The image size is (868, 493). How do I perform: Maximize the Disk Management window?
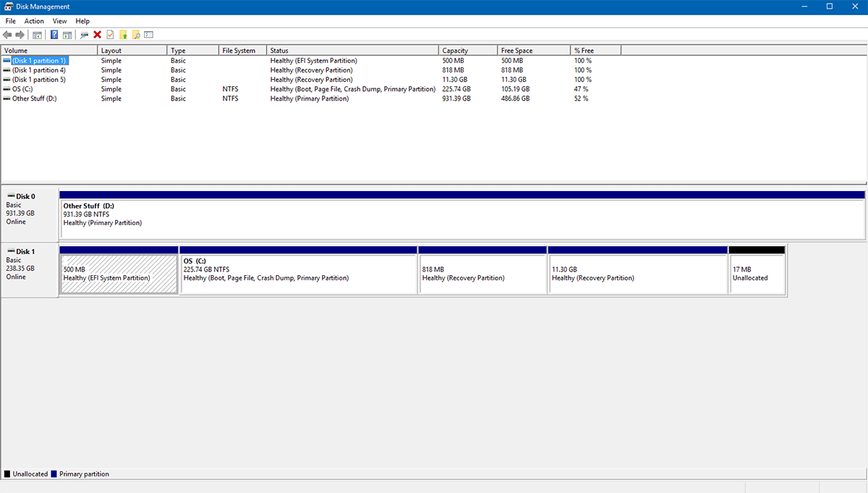[830, 7]
